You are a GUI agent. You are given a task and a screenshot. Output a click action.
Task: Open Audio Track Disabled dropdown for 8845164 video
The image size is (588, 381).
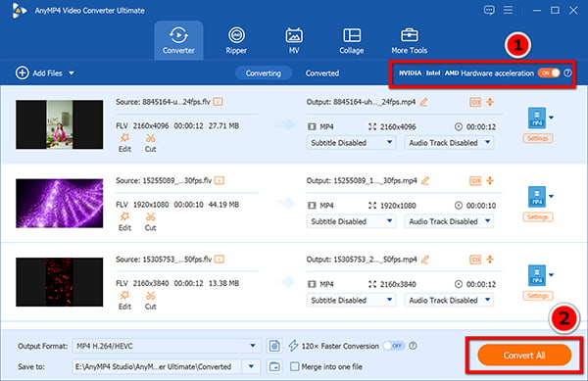coord(449,143)
